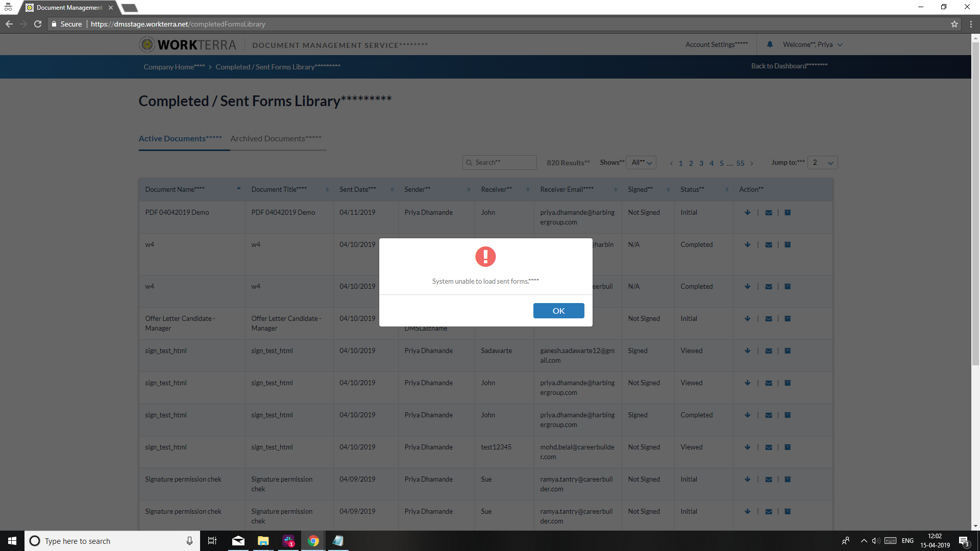Toggle sort on Status column
Image resolution: width=980 pixels, height=551 pixels.
point(727,190)
